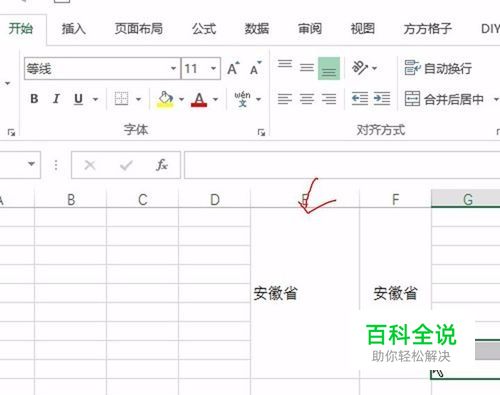The image size is (500, 395).
Task: Align text right
Action: (x=329, y=99)
